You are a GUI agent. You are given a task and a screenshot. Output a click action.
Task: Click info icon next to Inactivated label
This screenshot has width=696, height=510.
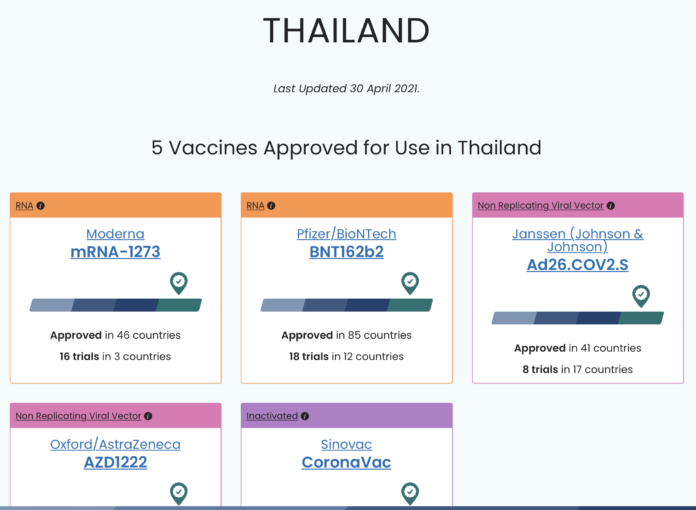point(304,416)
